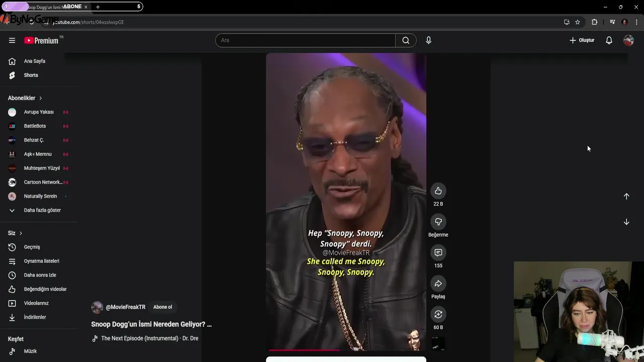The height and width of the screenshot is (362, 644).
Task: Click the like count 22 B
Action: 438,204
